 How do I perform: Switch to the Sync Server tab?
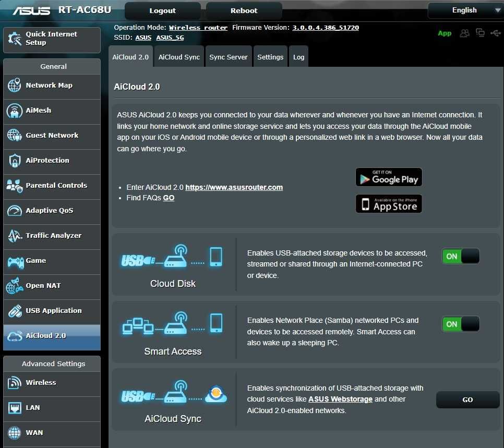pyautogui.click(x=228, y=57)
